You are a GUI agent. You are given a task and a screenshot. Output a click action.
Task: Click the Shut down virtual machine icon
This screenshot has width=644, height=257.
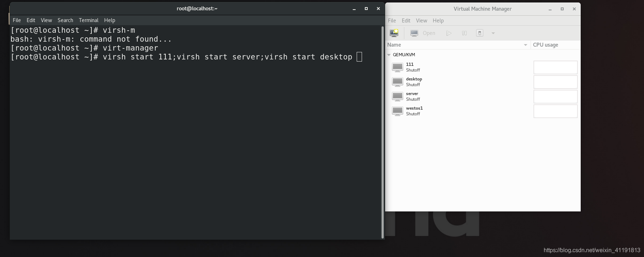pos(480,33)
